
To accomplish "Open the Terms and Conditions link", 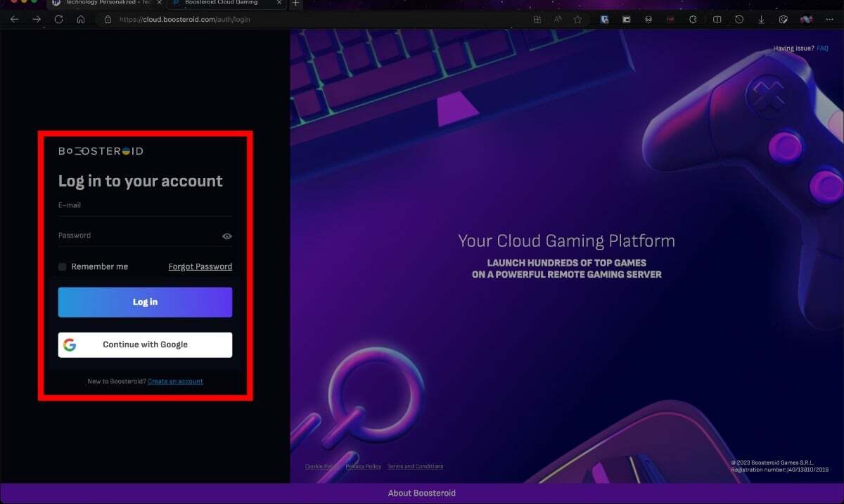I will 415,467.
